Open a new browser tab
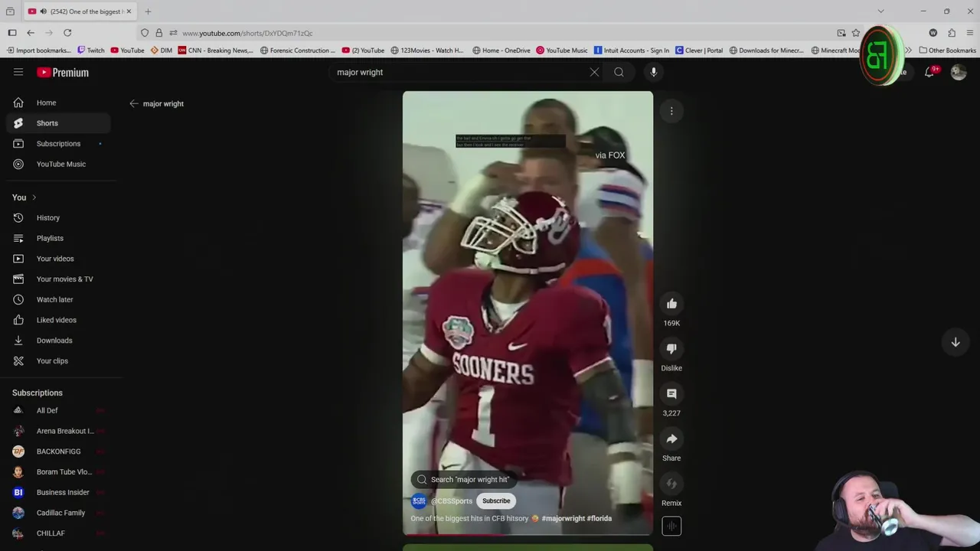Image resolution: width=980 pixels, height=551 pixels. point(148,11)
